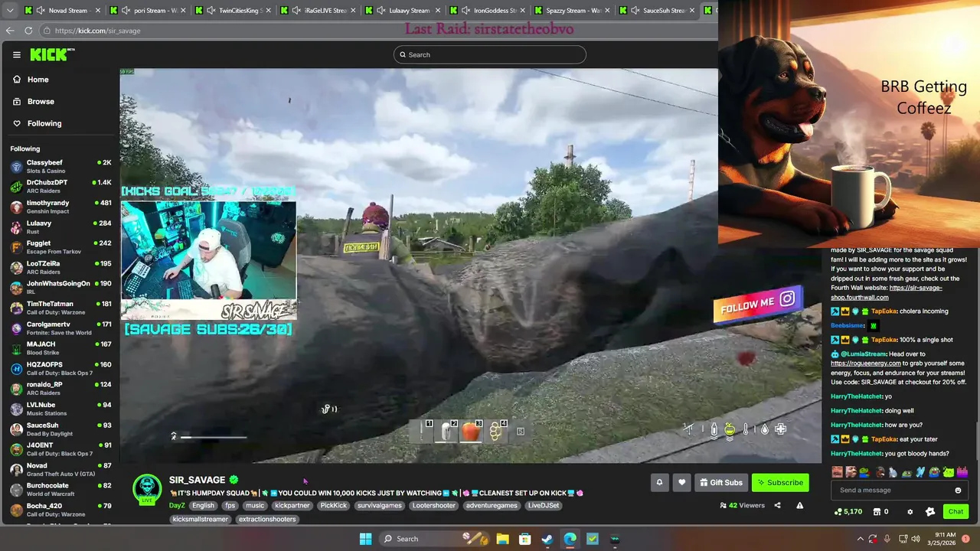Screen dimensions: 980x551
Task: Click the Follow Me Instagram overlay badge
Action: click(x=757, y=304)
